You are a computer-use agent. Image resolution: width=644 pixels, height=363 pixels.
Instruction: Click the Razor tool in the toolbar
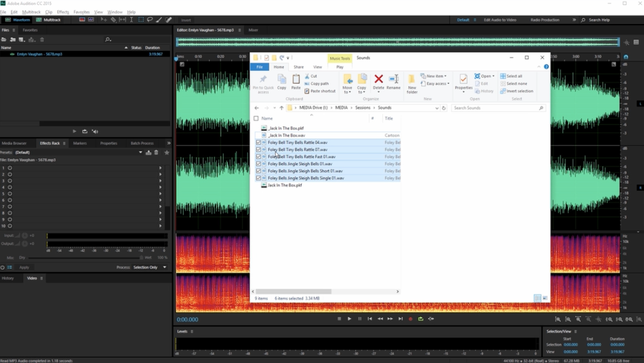pos(113,20)
